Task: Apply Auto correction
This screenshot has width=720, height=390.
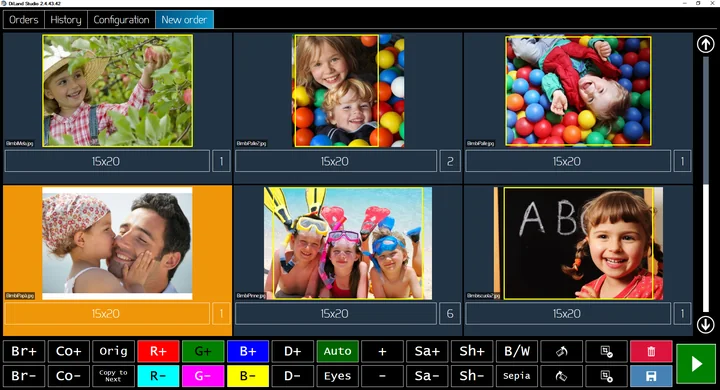Action: (x=338, y=351)
